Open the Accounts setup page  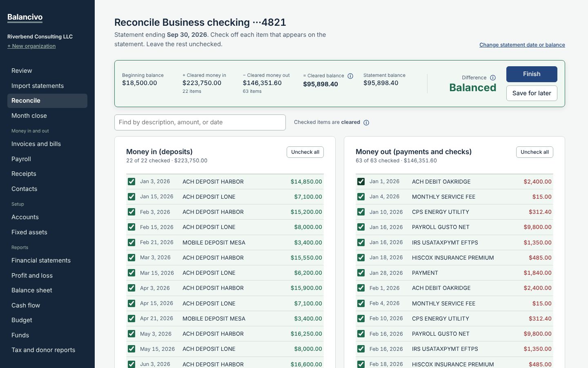click(47, 217)
